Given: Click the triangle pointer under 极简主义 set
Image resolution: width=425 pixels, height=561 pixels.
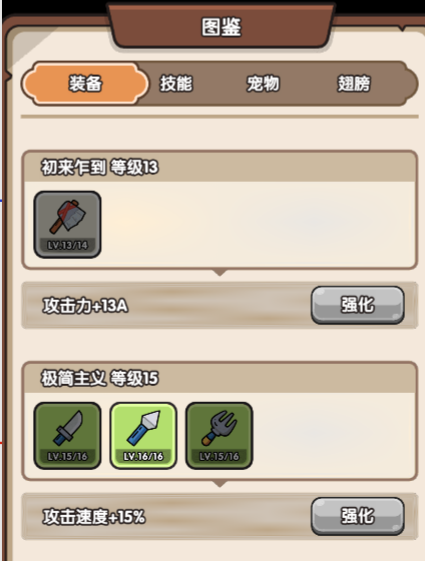Looking at the screenshot, I should [220, 484].
